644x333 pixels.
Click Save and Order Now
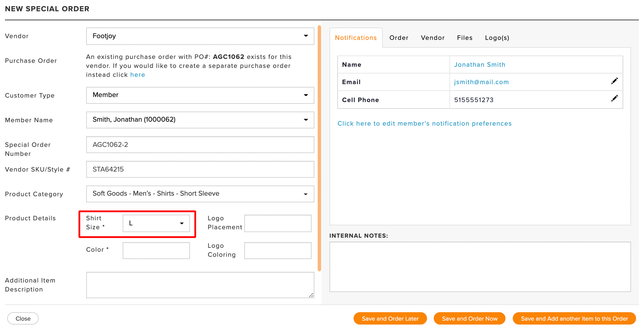pos(469,318)
